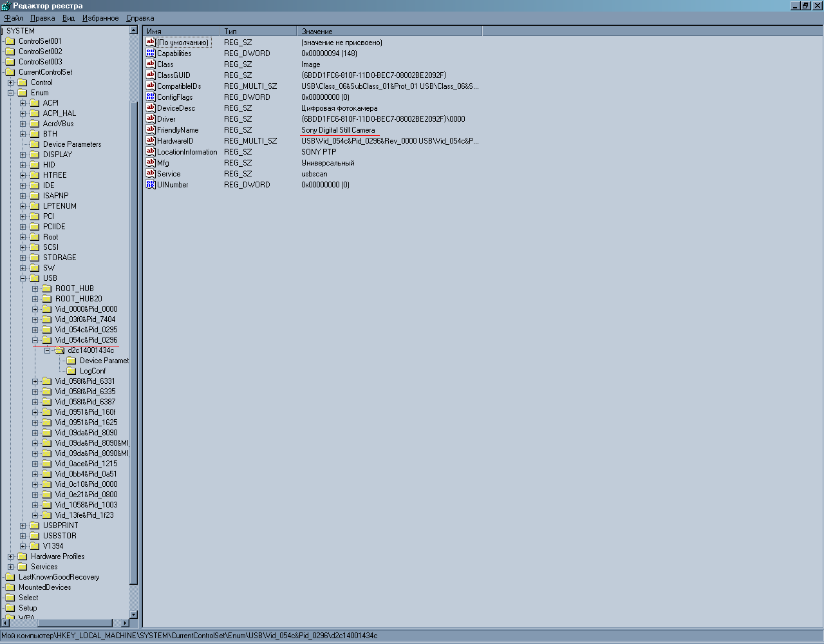Click the USBSTOR folder icon
The image size is (824, 644).
(35, 536)
